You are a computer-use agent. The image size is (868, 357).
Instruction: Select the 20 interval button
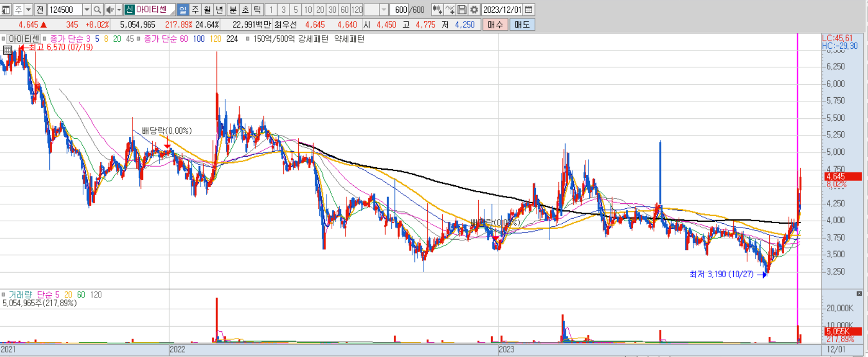[320, 9]
